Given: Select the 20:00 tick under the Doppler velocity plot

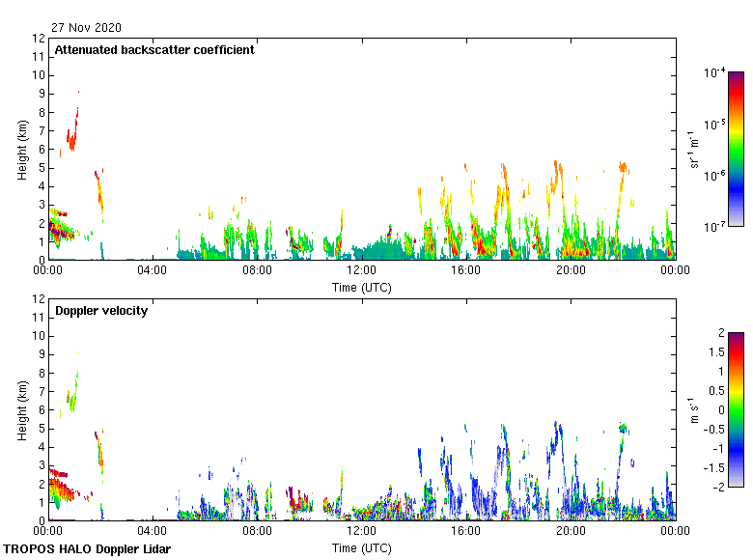Looking at the screenshot, I should (x=570, y=532).
